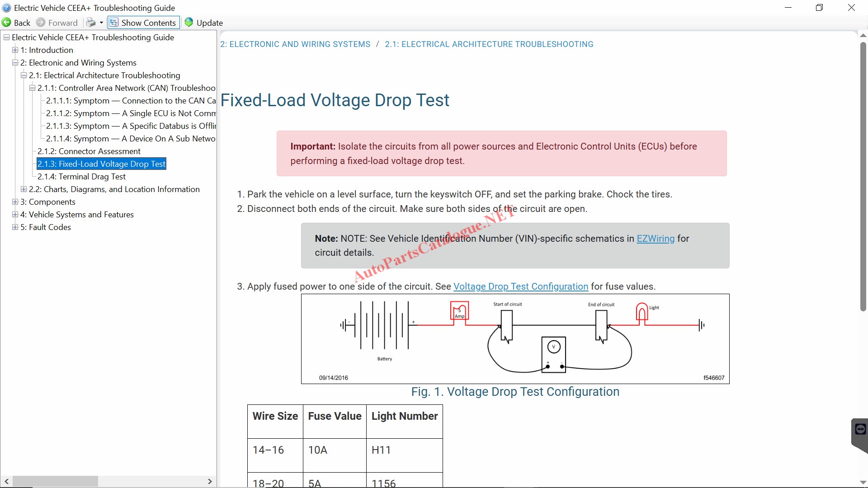
Task: Click the green Back arrow icon
Action: tap(7, 23)
